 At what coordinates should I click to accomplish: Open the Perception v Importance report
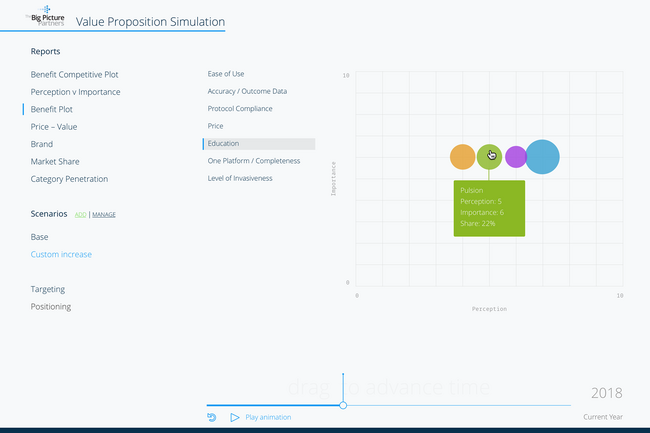[x=75, y=92]
